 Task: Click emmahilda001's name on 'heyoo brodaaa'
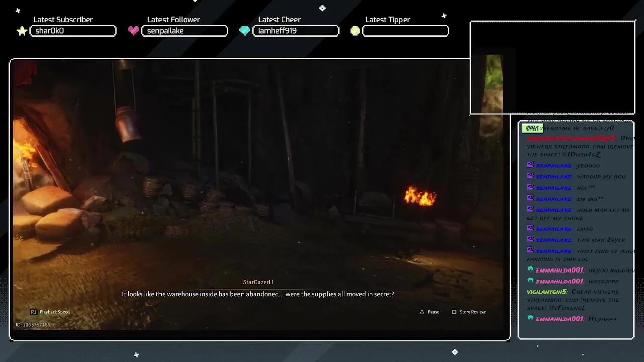559,270
